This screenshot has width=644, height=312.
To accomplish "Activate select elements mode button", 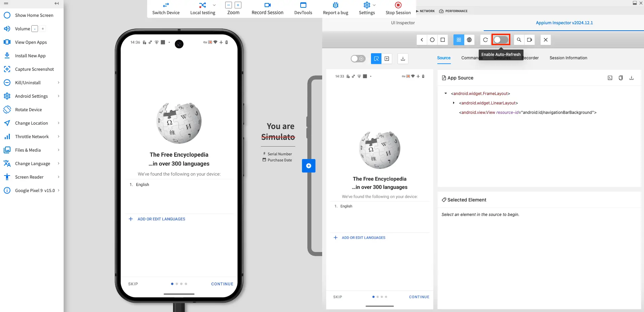I will 376,59.
